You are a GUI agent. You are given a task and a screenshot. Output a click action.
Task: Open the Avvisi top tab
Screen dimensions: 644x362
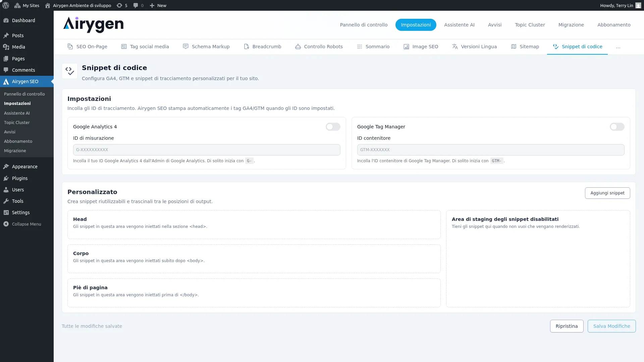[494, 25]
